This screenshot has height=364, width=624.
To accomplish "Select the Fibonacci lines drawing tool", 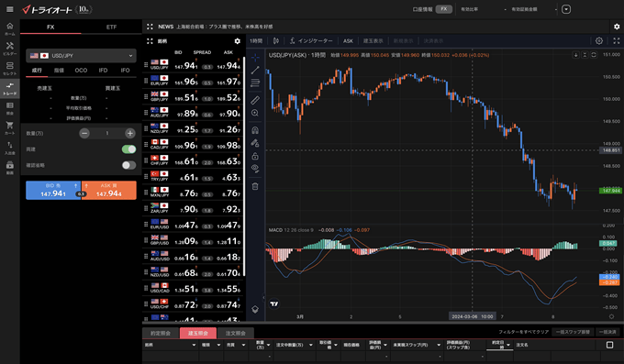I will [255, 83].
